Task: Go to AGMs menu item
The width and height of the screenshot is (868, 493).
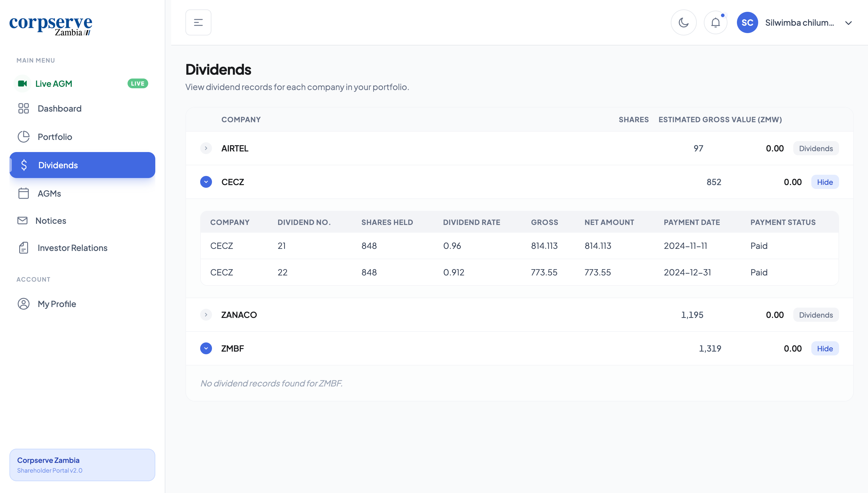Action: click(x=49, y=194)
